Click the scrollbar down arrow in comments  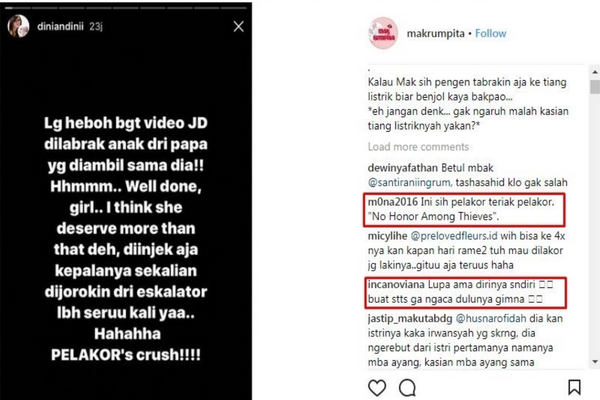595,361
